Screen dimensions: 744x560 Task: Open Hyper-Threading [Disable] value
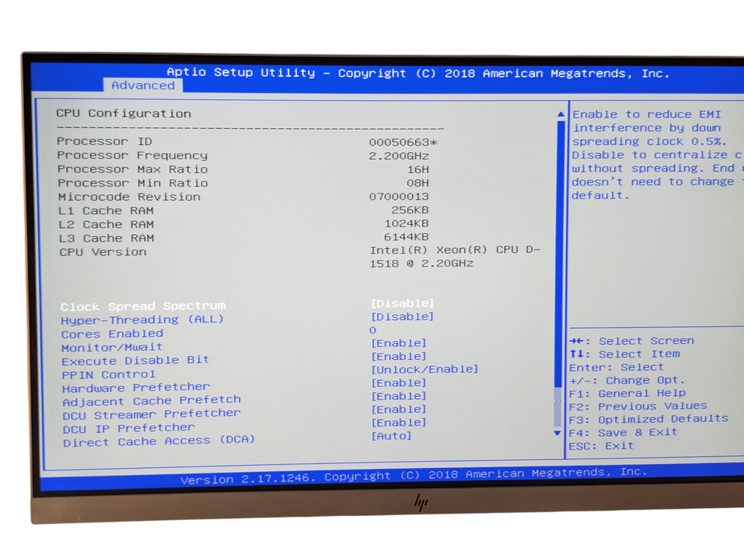point(402,317)
